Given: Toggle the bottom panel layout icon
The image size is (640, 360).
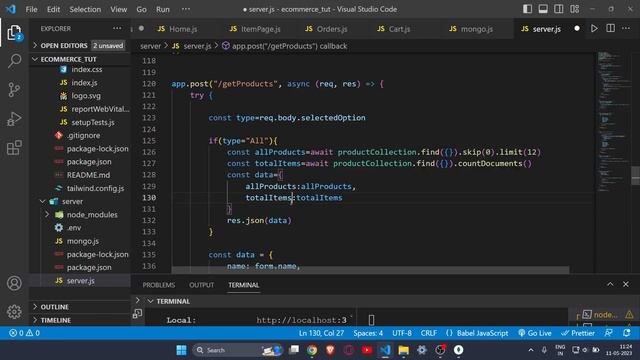Looking at the screenshot, I should point(543,9).
